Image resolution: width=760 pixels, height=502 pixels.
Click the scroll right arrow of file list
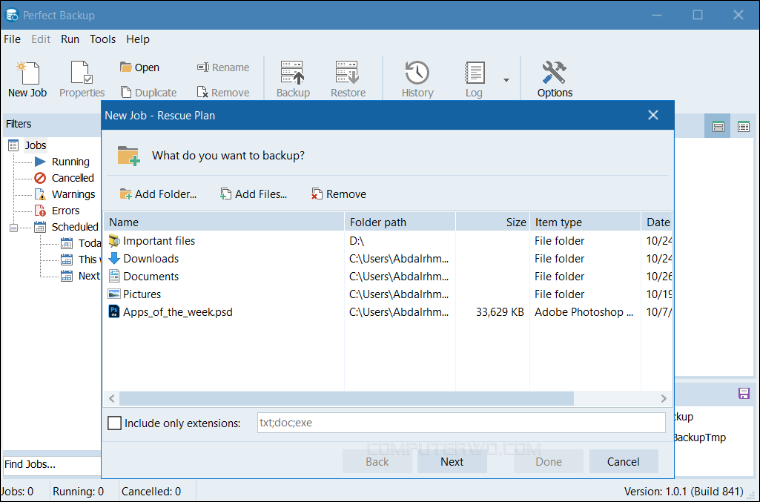point(664,399)
